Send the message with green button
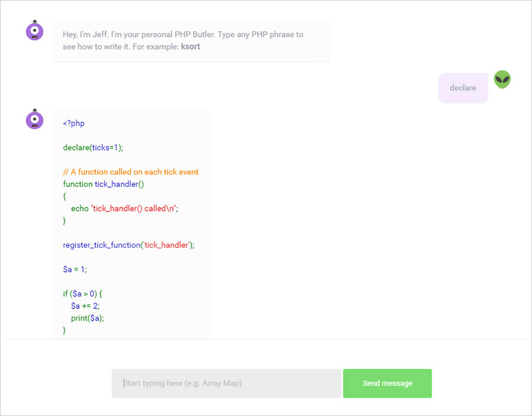 point(387,383)
